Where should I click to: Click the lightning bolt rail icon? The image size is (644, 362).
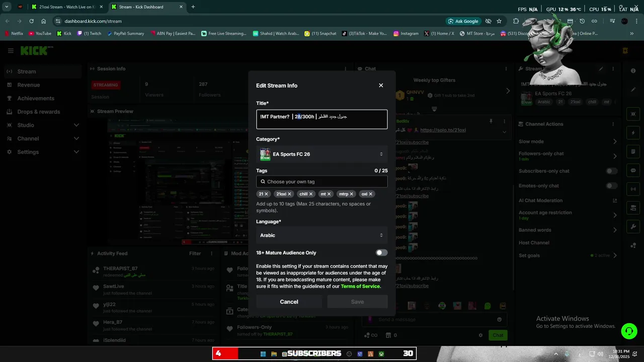coord(633,133)
